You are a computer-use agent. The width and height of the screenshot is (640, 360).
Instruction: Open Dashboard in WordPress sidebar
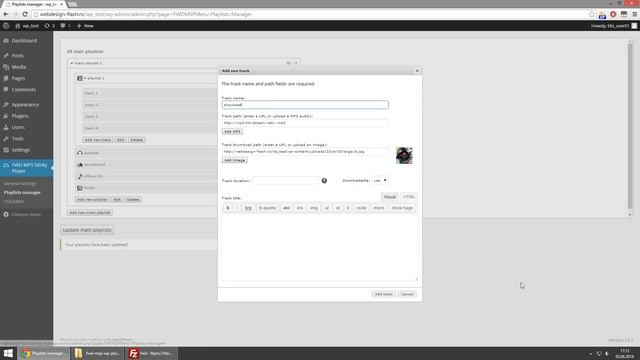click(x=24, y=41)
